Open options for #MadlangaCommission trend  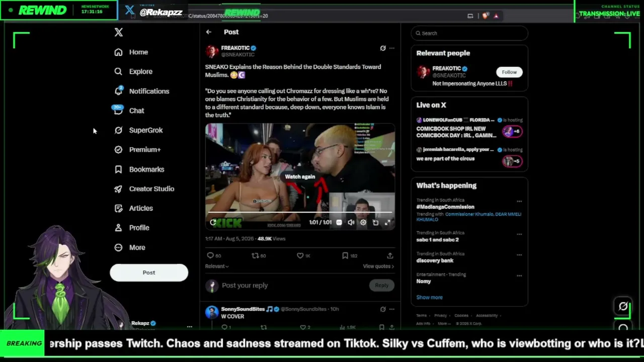[519, 202]
